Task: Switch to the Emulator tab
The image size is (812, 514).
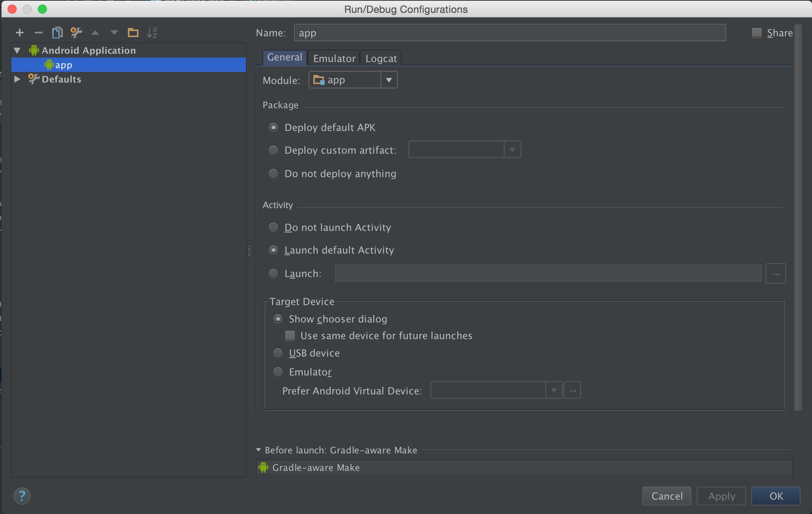Action: pyautogui.click(x=334, y=58)
